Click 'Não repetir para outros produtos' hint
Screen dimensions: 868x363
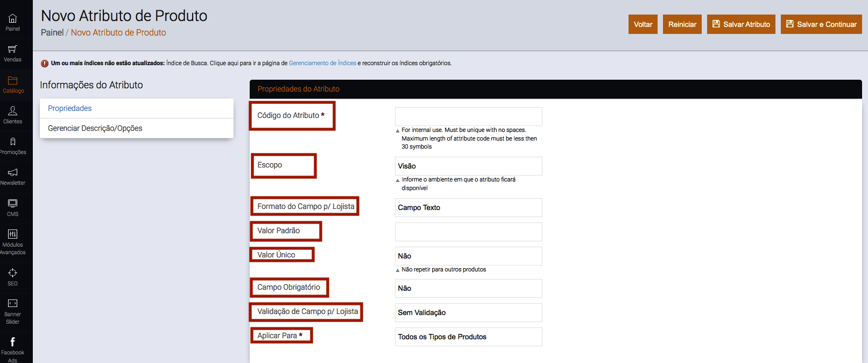pos(443,269)
